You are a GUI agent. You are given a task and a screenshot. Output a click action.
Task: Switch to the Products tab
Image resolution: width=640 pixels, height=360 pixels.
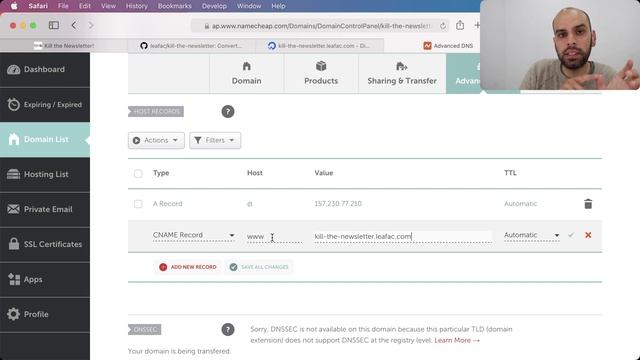coord(321,73)
